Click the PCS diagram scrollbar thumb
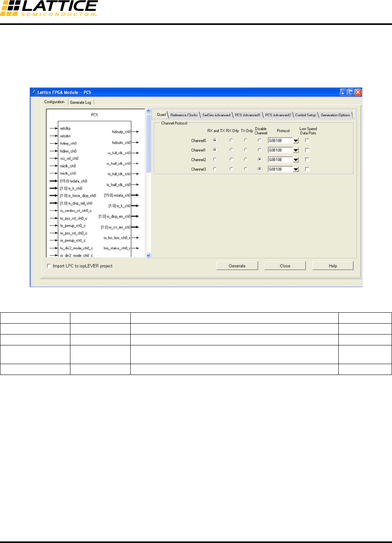 (148, 143)
